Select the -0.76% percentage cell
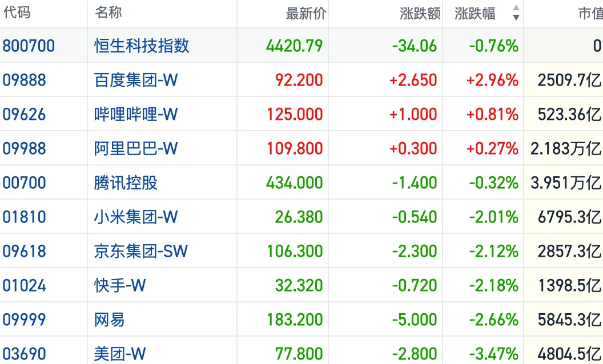The width and height of the screenshot is (603, 364). pos(494,46)
